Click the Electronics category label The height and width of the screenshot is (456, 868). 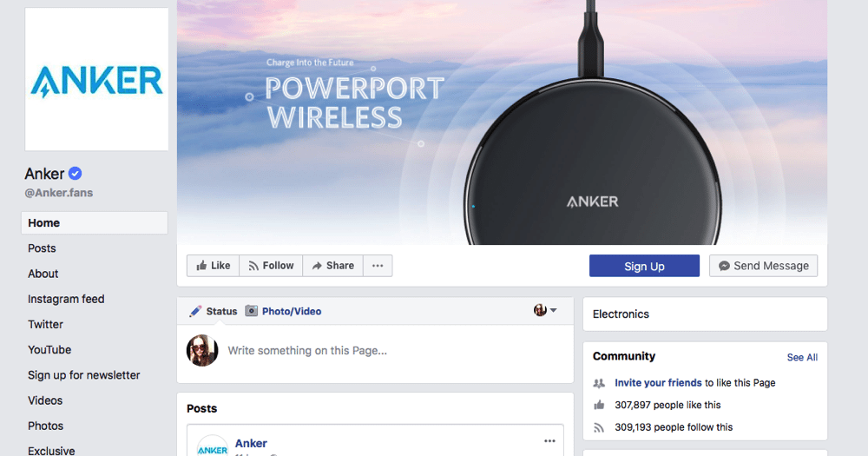(621, 314)
